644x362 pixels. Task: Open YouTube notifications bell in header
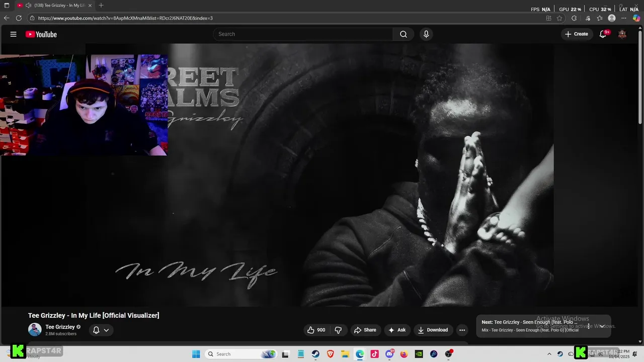[603, 34]
